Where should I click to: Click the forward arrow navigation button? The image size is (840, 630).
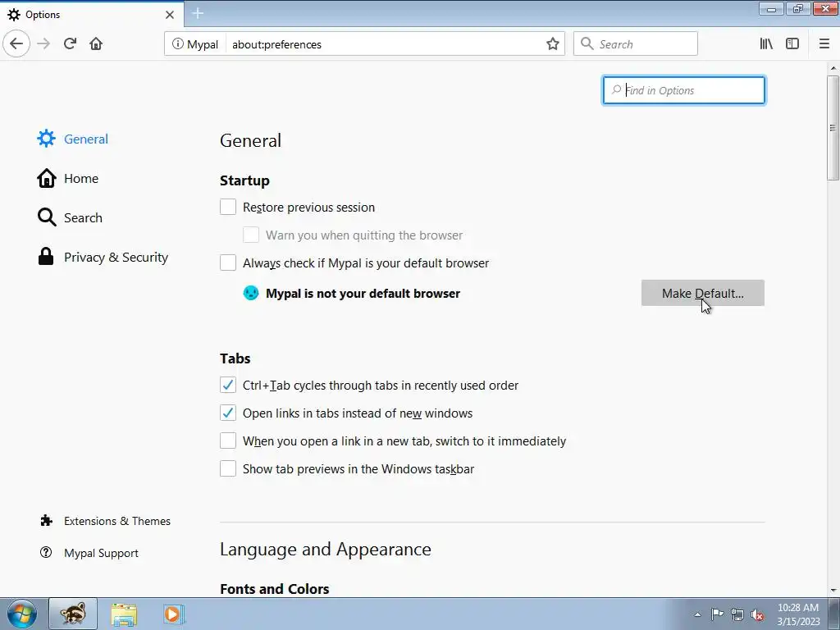pyautogui.click(x=43, y=43)
